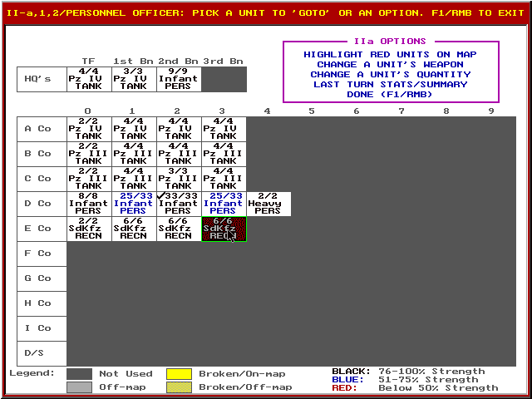
Task: Pick the 1st Bn HQ Pz IV unit
Action: (133, 79)
